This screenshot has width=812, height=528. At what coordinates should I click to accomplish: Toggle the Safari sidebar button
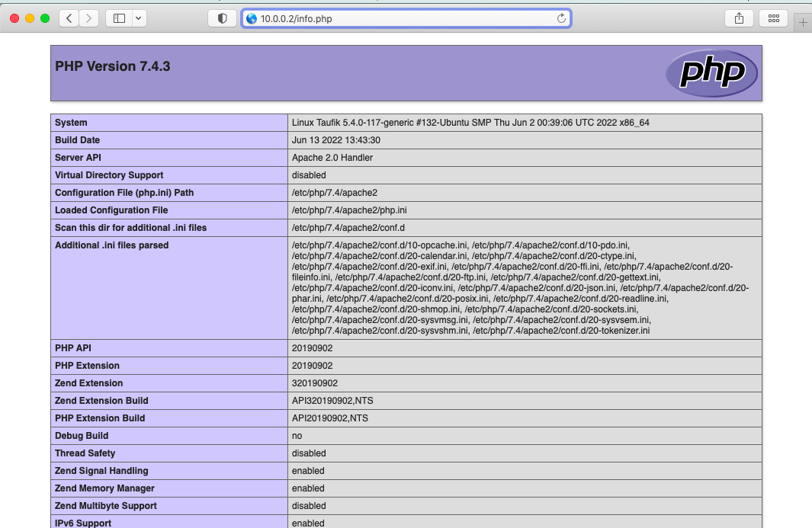(119, 18)
